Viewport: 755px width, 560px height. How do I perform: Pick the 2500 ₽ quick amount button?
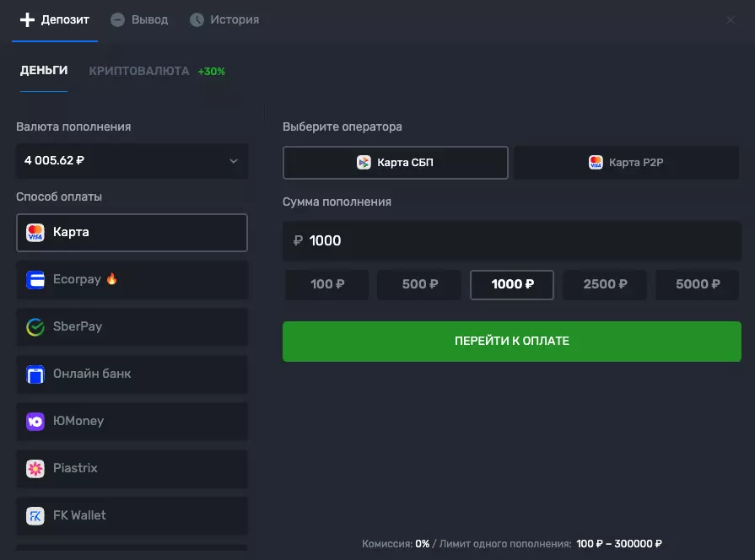point(605,285)
